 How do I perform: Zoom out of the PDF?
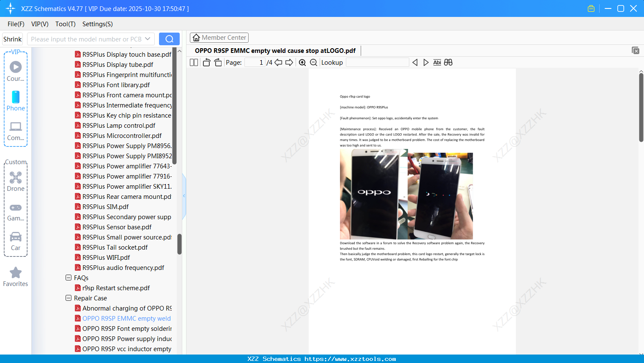(313, 63)
